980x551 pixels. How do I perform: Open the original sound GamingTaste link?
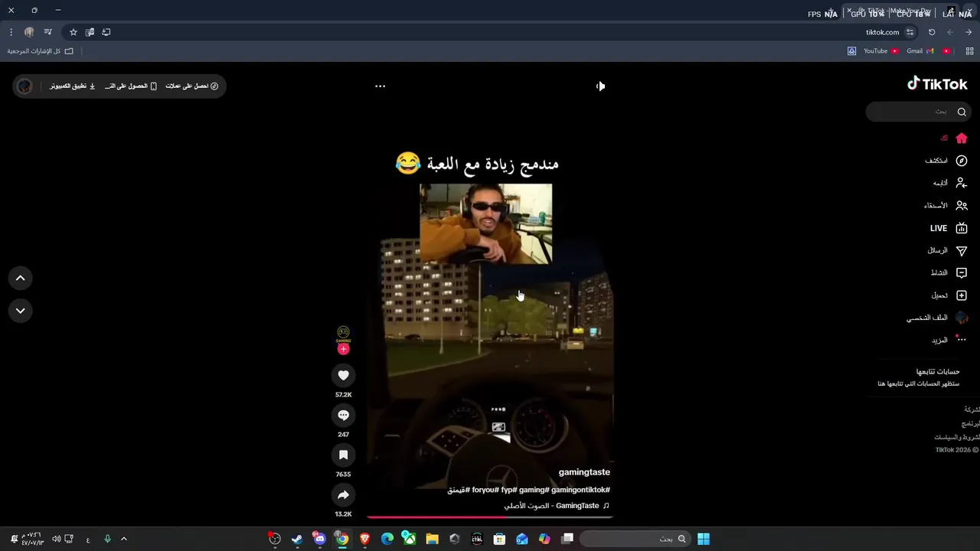(557, 506)
